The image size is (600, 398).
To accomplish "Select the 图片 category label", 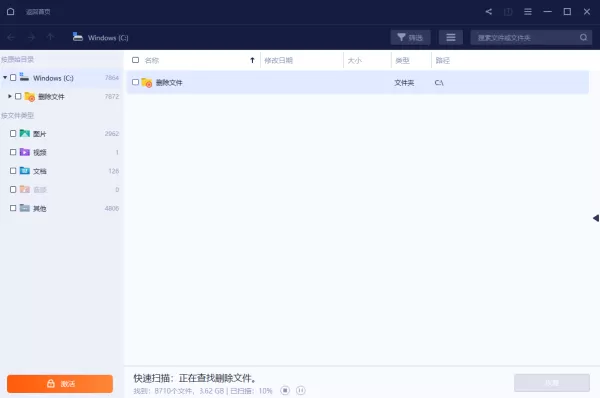I will click(39, 134).
